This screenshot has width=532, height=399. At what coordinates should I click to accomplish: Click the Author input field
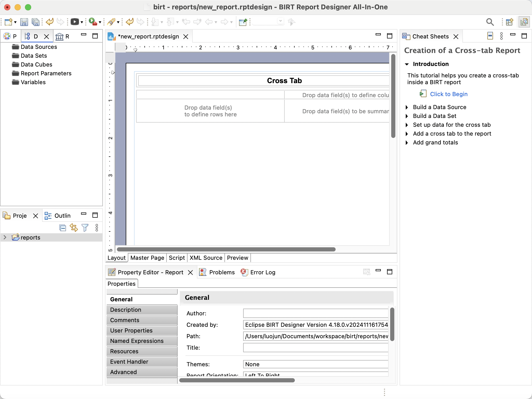[x=315, y=313]
